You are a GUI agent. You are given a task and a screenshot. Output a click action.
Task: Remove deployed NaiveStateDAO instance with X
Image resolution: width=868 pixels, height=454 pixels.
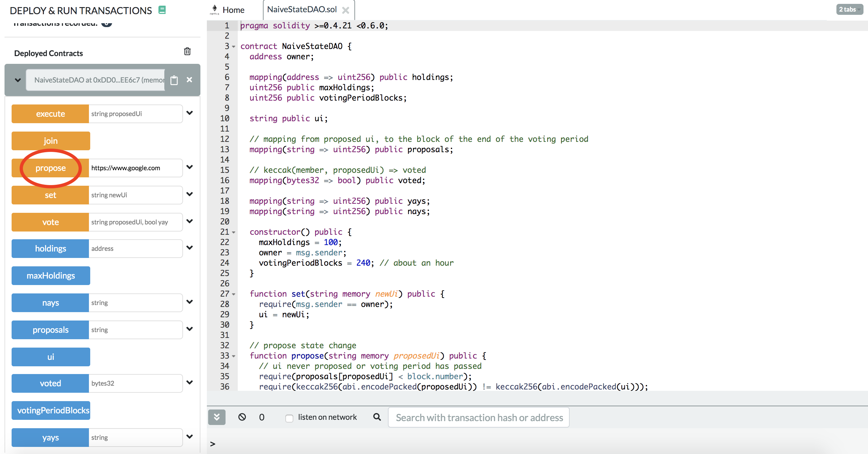click(x=189, y=80)
